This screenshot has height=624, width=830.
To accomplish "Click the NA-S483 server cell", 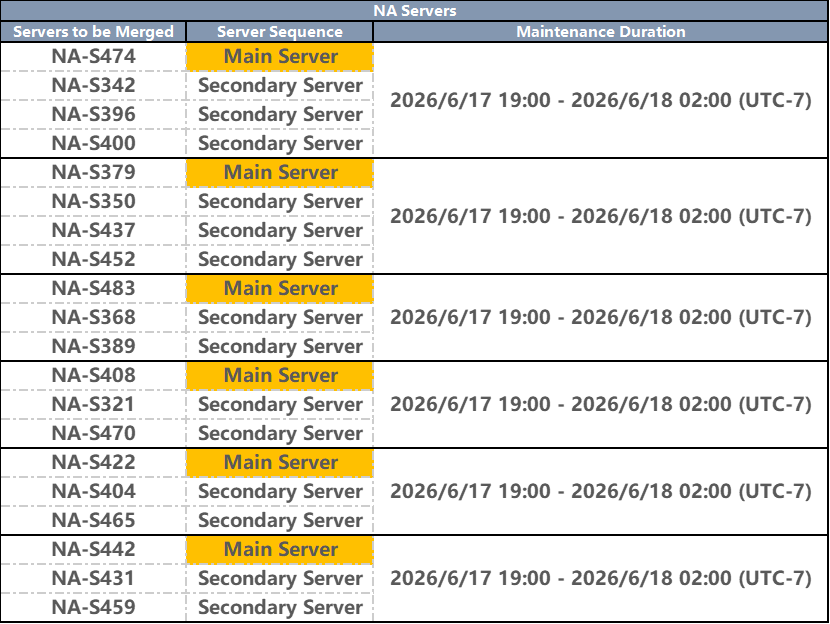I will [93, 288].
